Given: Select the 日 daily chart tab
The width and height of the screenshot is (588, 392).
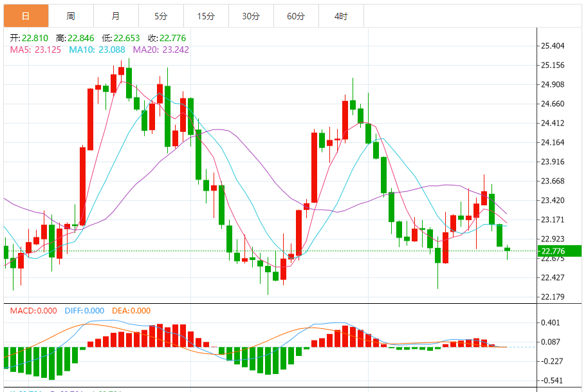Looking at the screenshot, I should tap(26, 16).
